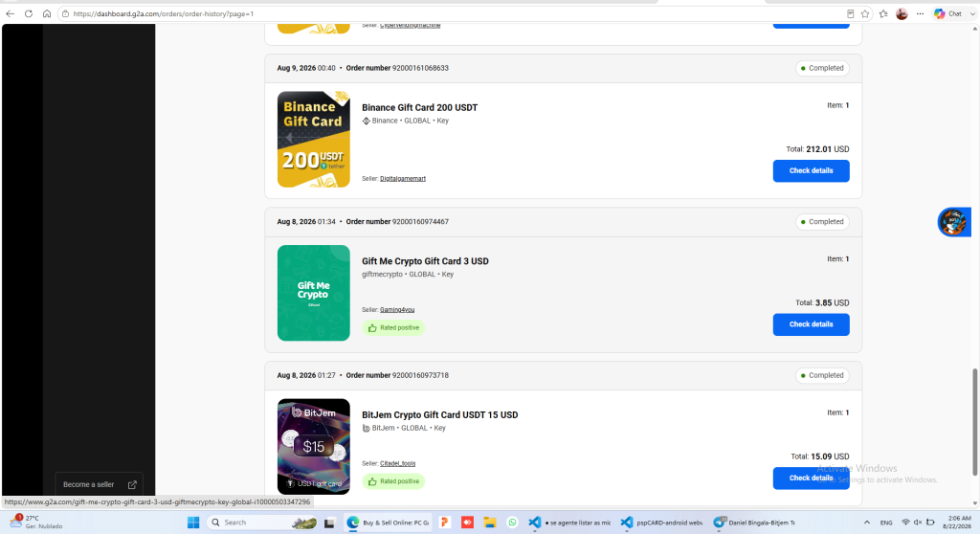Open the reader view icon in address bar
The image size is (980, 534).
coord(850,13)
